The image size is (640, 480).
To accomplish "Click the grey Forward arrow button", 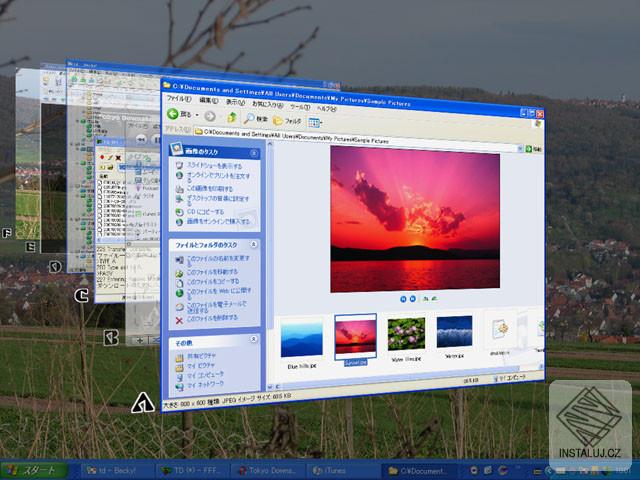I will [210, 116].
